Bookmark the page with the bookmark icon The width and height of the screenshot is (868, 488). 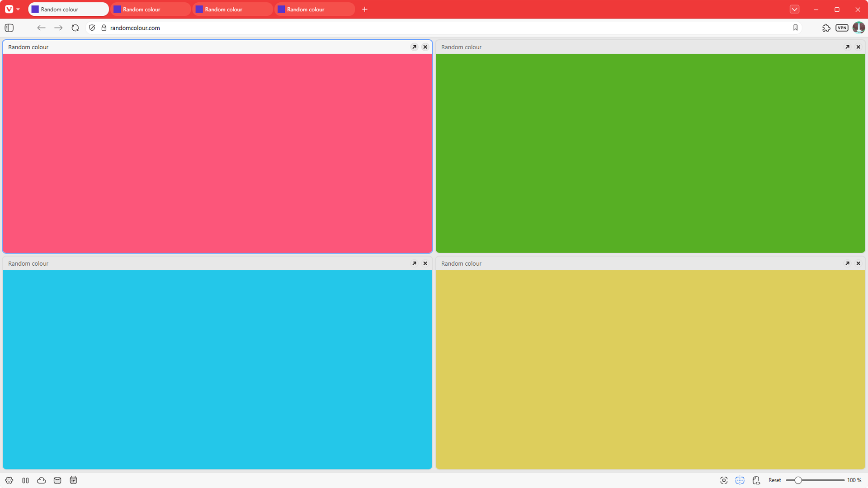796,28
